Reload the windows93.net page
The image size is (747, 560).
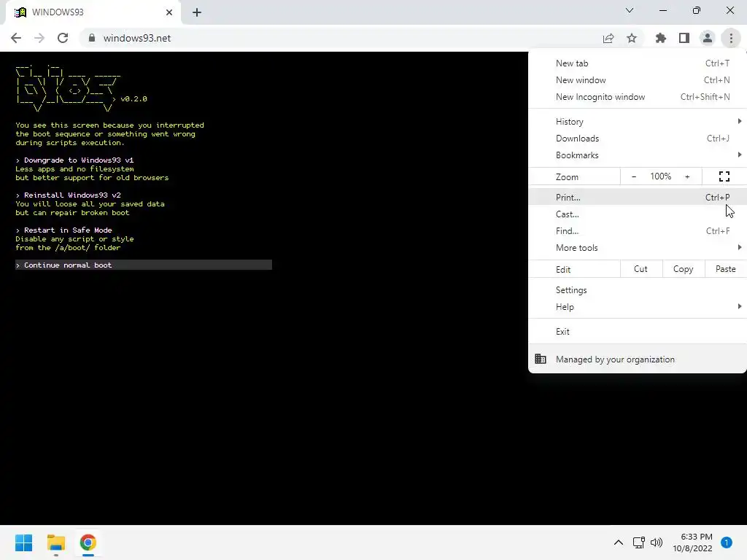tap(63, 38)
